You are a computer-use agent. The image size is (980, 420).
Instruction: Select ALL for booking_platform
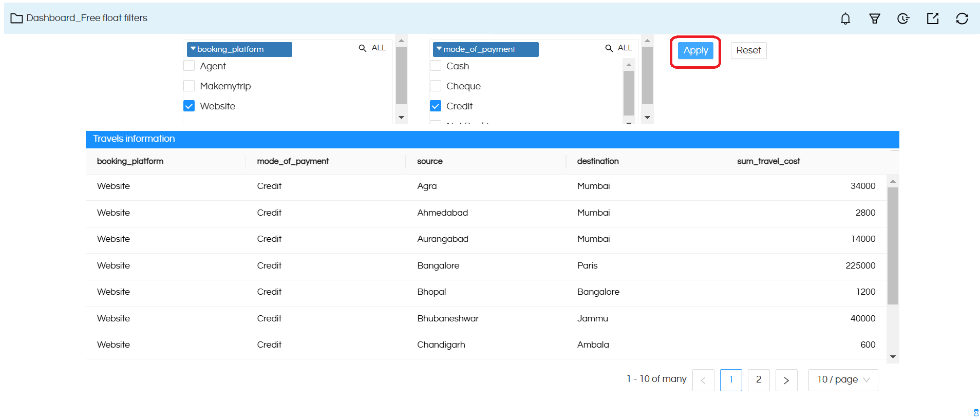point(379,48)
